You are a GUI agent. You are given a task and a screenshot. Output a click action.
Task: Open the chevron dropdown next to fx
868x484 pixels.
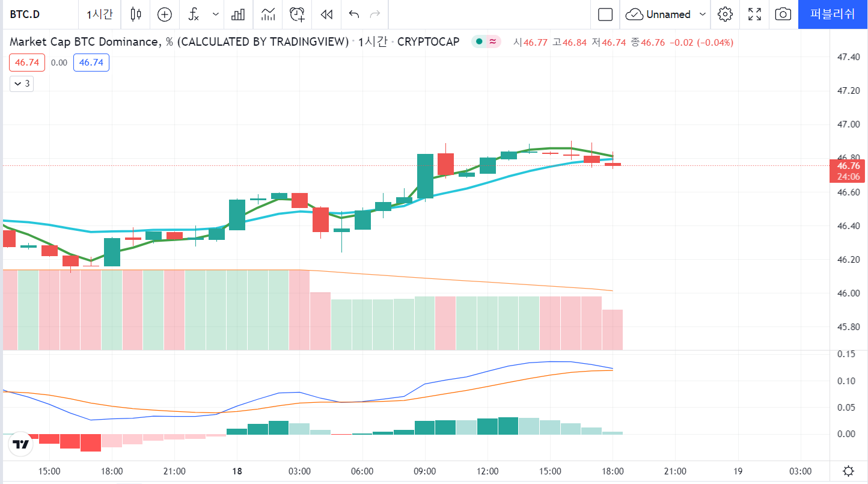pos(215,14)
